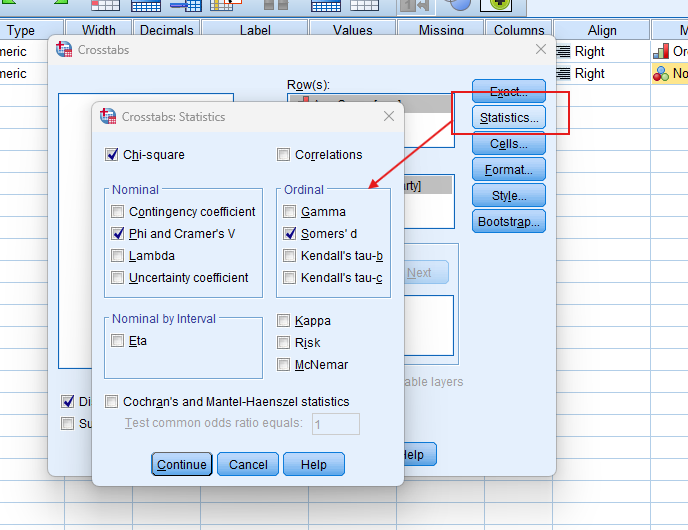Open the Cells... options button
This screenshot has width=688, height=530.
[509, 144]
